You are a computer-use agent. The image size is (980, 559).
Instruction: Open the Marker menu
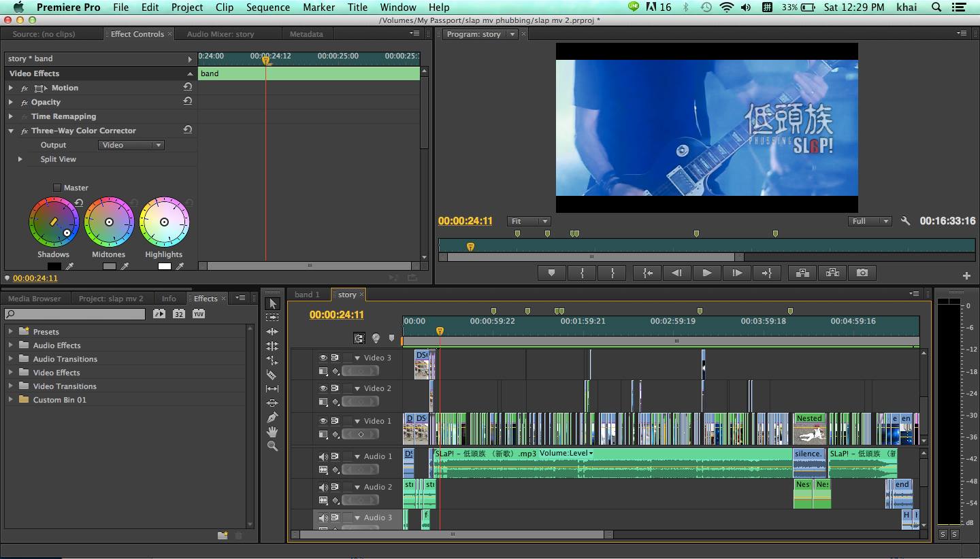[318, 7]
